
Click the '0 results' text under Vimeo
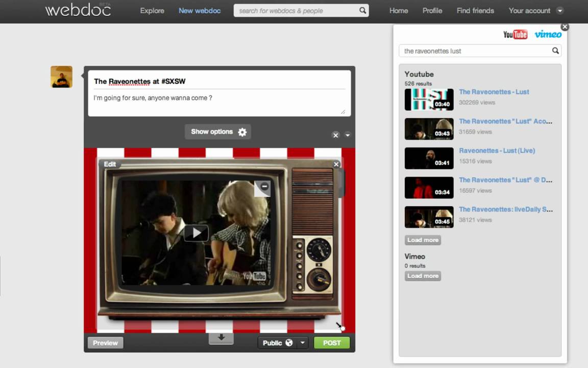pos(415,266)
